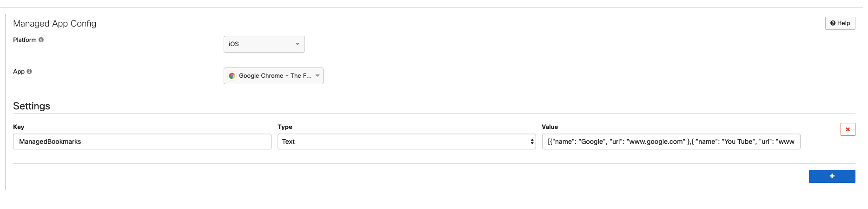Click the info icon beside App
This screenshot has height=209, width=868.
[29, 72]
